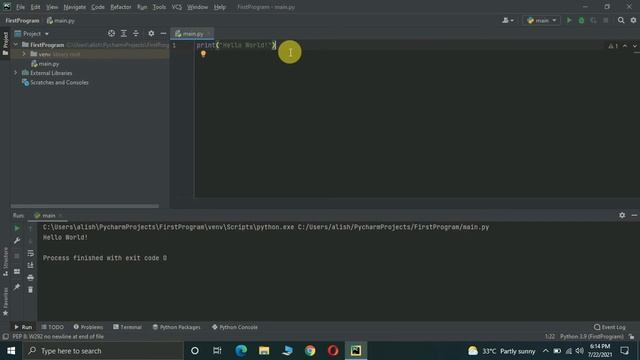Open the Run tool window tab
The image size is (640, 360).
(x=23, y=327)
